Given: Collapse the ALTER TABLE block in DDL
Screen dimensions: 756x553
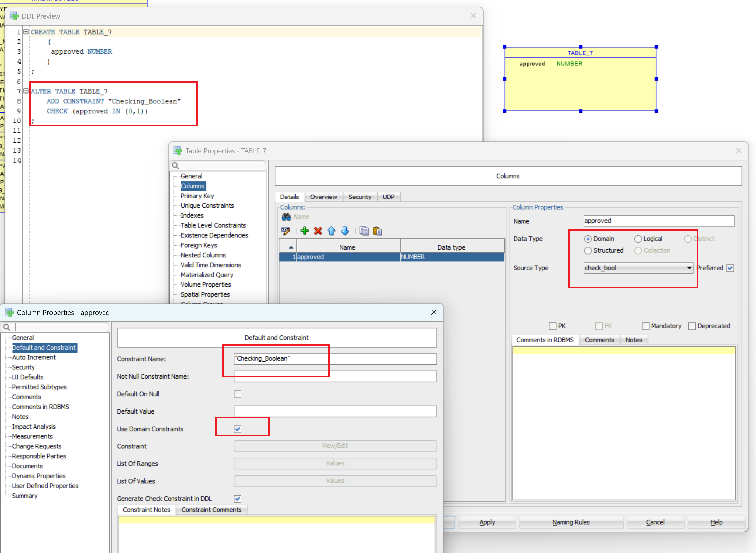Looking at the screenshot, I should [26, 91].
